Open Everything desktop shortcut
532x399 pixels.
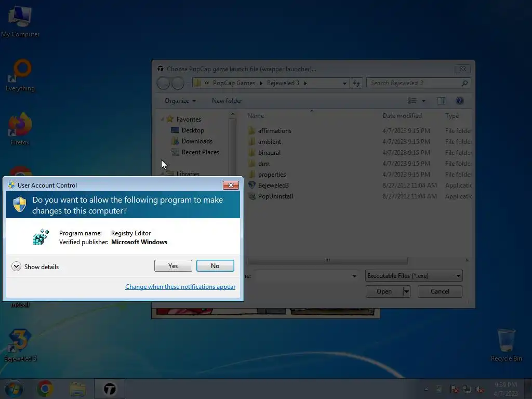click(20, 75)
